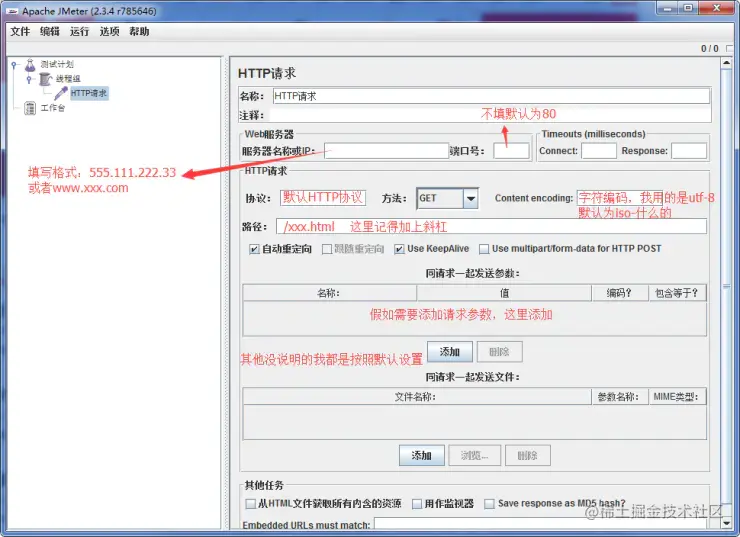Screen dimensions: 740x537
Task: Click 删除 under the files table
Action: tap(528, 456)
